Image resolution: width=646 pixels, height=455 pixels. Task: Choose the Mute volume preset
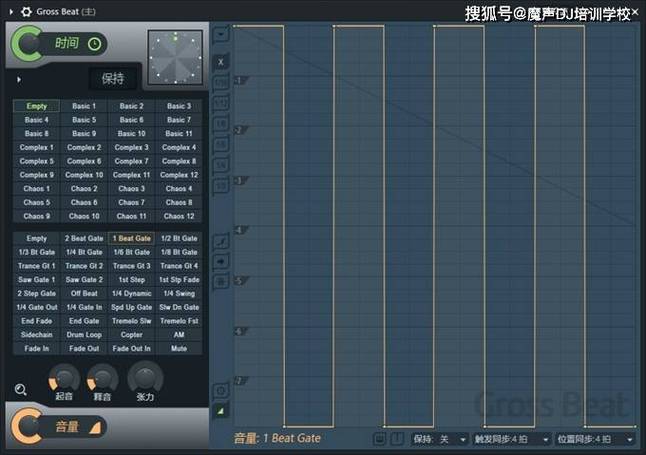(x=179, y=348)
